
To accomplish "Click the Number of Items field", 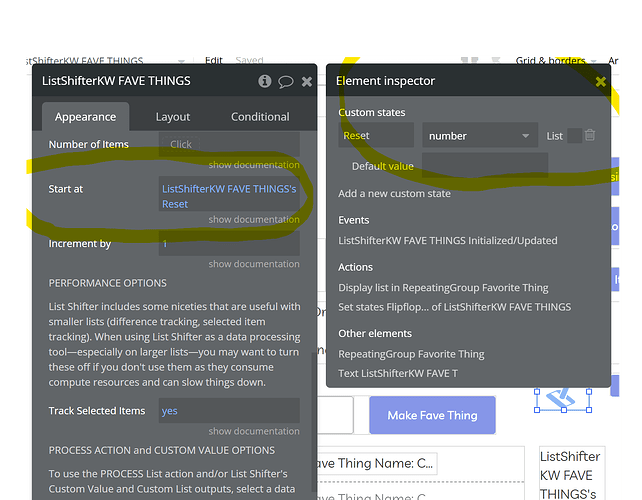I will (x=229, y=144).
